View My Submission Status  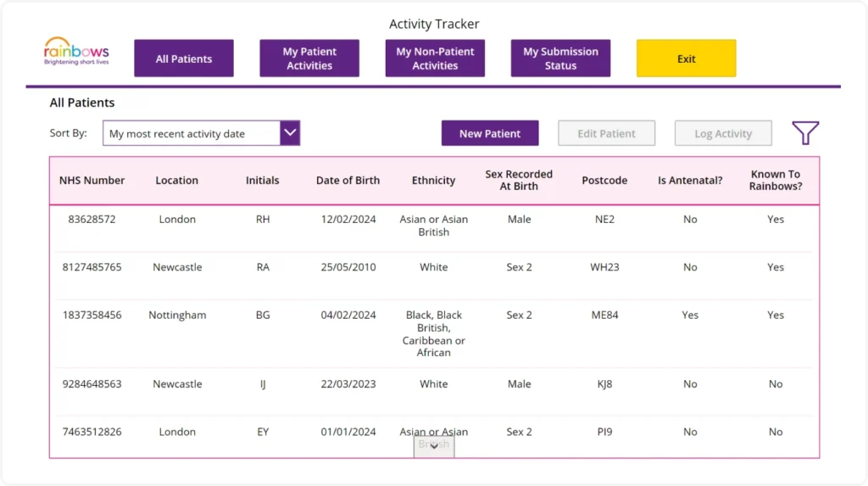point(560,59)
